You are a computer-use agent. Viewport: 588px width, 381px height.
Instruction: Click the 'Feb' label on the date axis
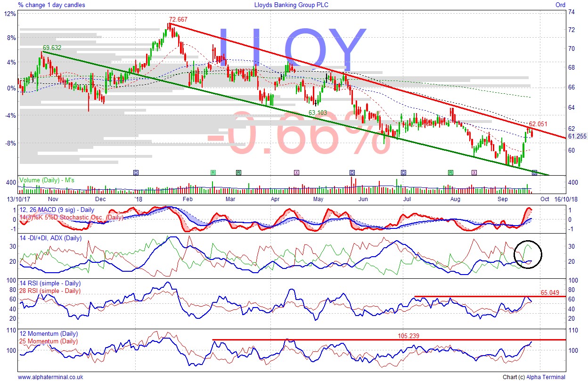pos(188,199)
